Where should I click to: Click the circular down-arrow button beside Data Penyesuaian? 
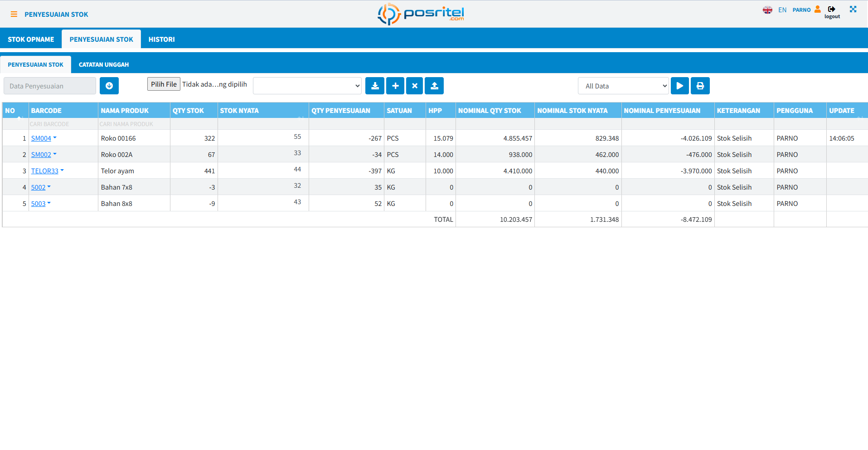point(109,86)
